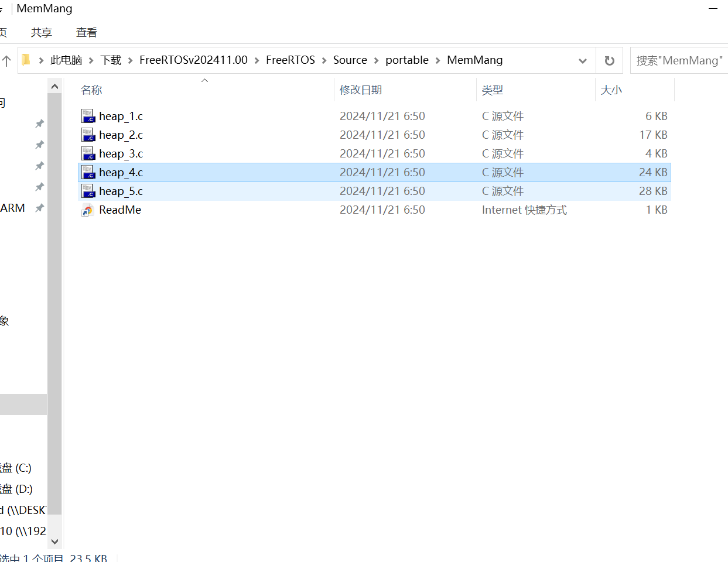The height and width of the screenshot is (562, 728).
Task: Open the address bar history dropdown
Action: coord(583,60)
